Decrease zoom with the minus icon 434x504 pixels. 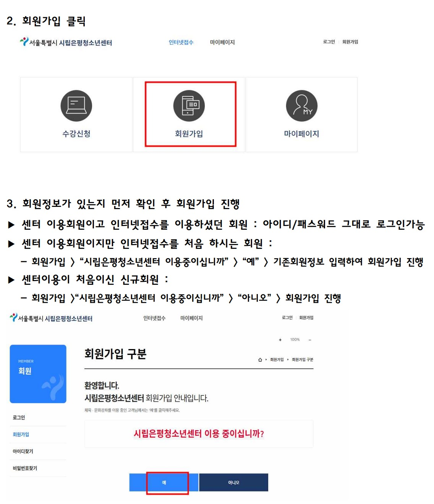pyautogui.click(x=310, y=340)
